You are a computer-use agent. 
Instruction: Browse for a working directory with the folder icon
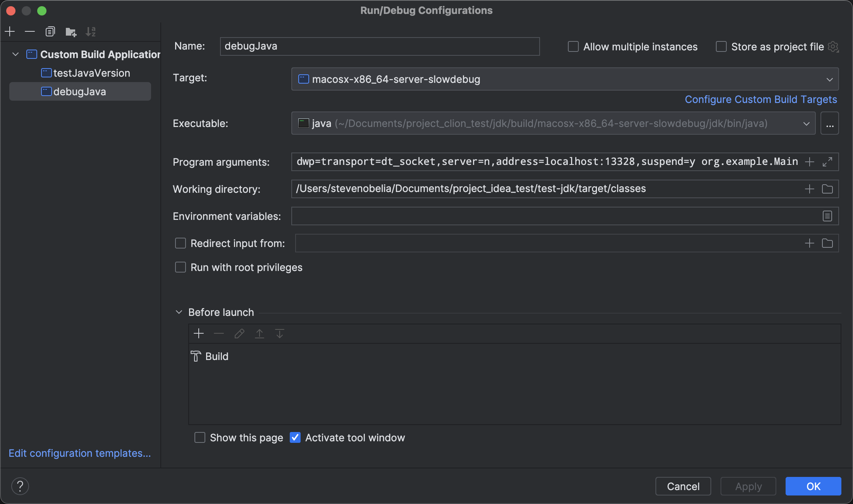(x=827, y=189)
